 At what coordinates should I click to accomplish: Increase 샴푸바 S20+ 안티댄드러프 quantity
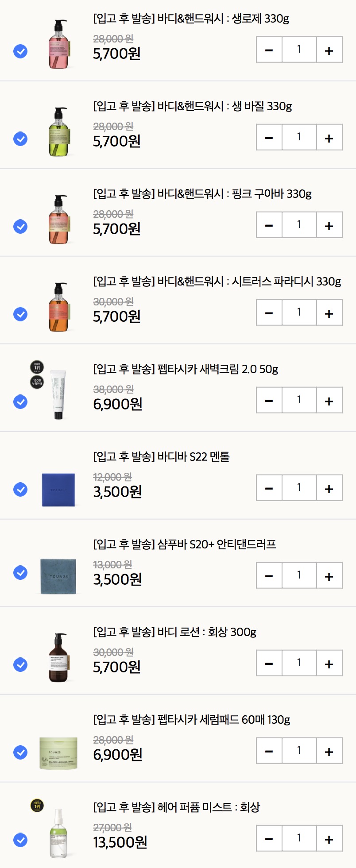pyautogui.click(x=329, y=576)
